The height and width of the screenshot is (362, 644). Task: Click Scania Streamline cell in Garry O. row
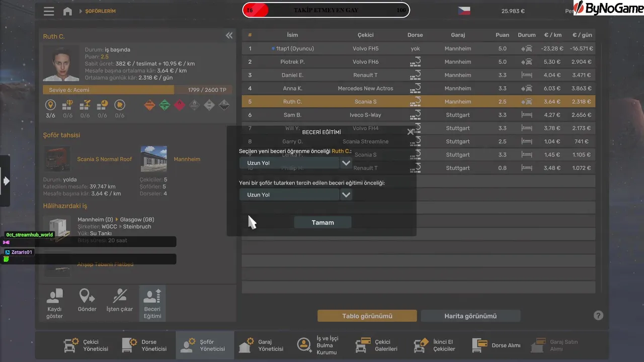(366, 142)
